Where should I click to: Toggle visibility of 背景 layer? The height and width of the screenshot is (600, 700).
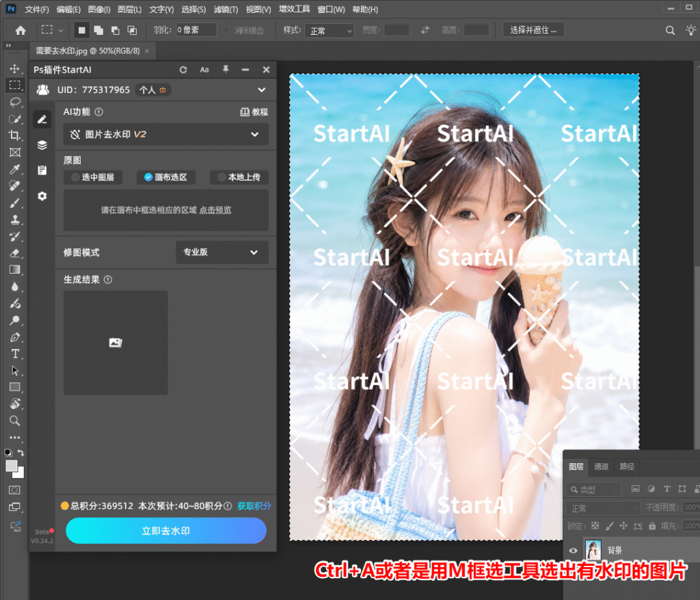point(574,551)
